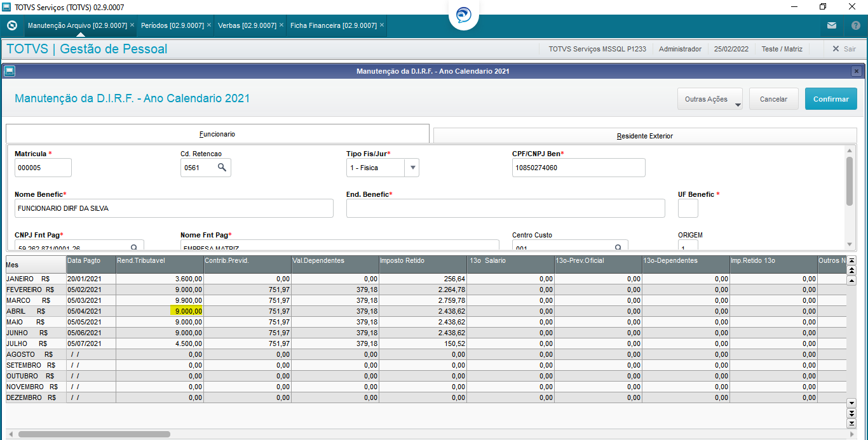The image size is (868, 440).
Task: Close the Períodos tab
Action: [209, 25]
